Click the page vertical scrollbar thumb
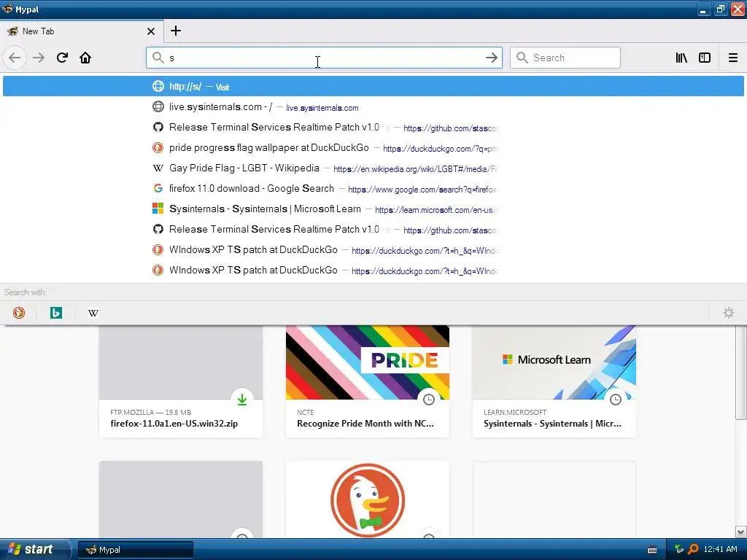Screen dimensions: 747x560 [740, 373]
